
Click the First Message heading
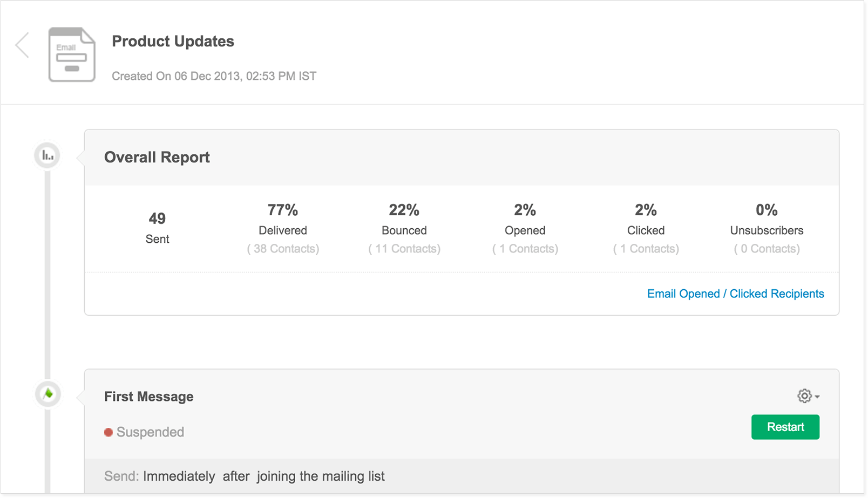149,397
